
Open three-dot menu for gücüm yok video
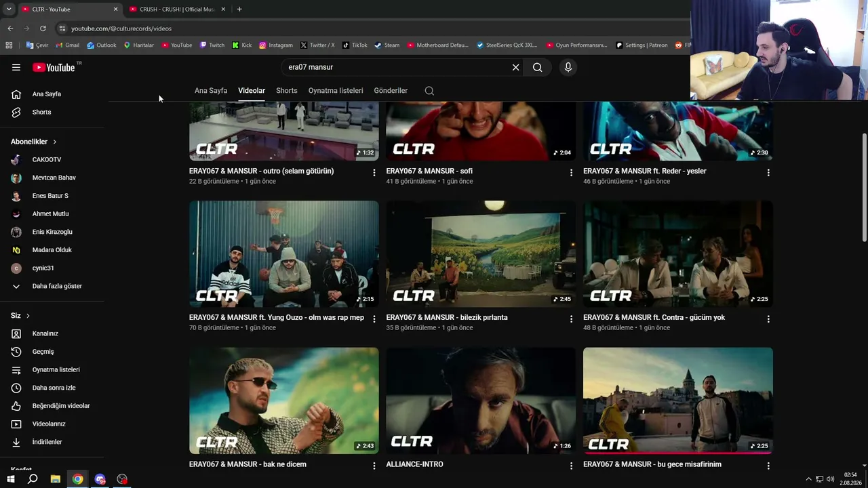(x=768, y=319)
